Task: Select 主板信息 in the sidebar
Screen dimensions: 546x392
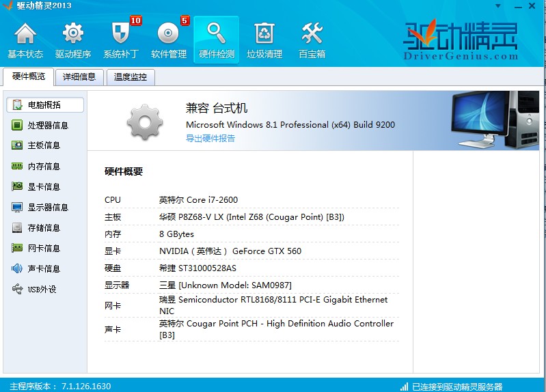Action: 43,145
